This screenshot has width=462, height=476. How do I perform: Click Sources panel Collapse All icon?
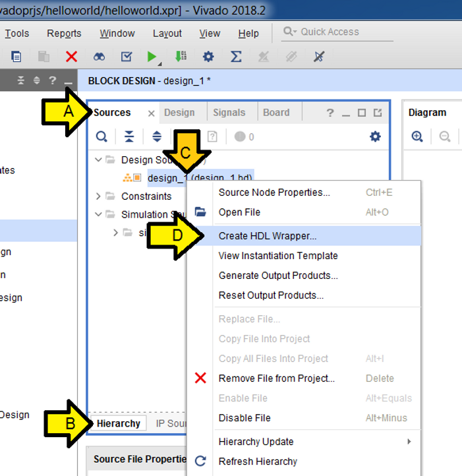(x=129, y=136)
